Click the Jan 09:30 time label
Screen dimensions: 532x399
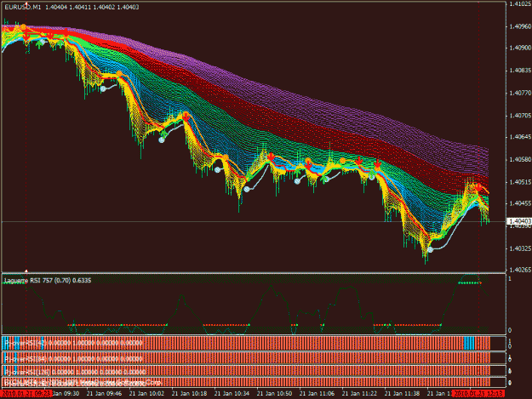coord(66,394)
